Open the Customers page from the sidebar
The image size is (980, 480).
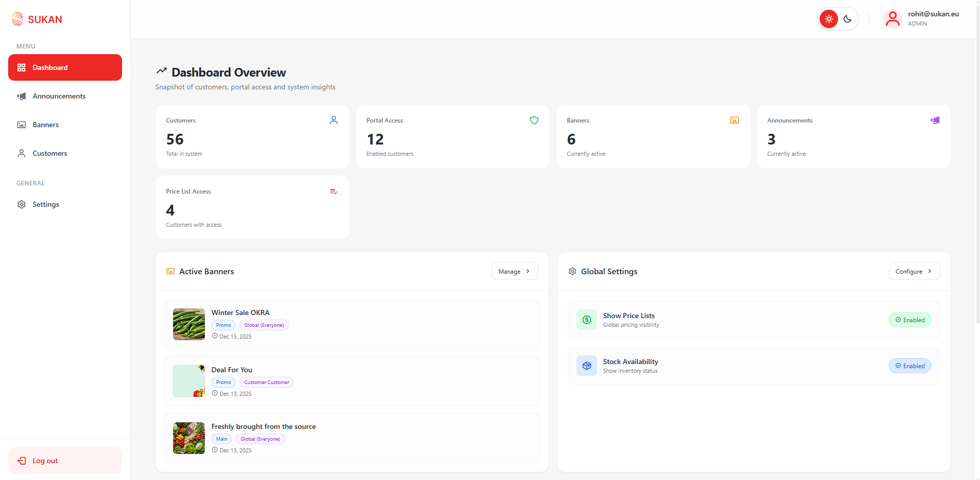50,153
